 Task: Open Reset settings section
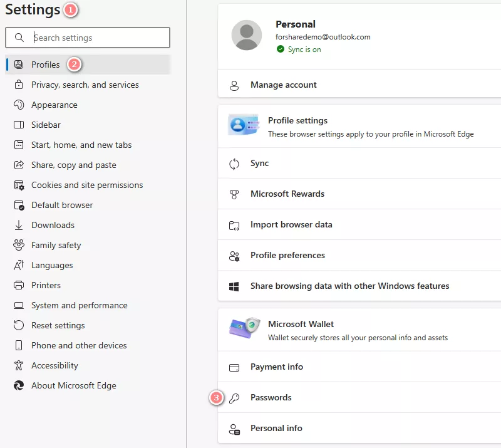click(x=88, y=326)
